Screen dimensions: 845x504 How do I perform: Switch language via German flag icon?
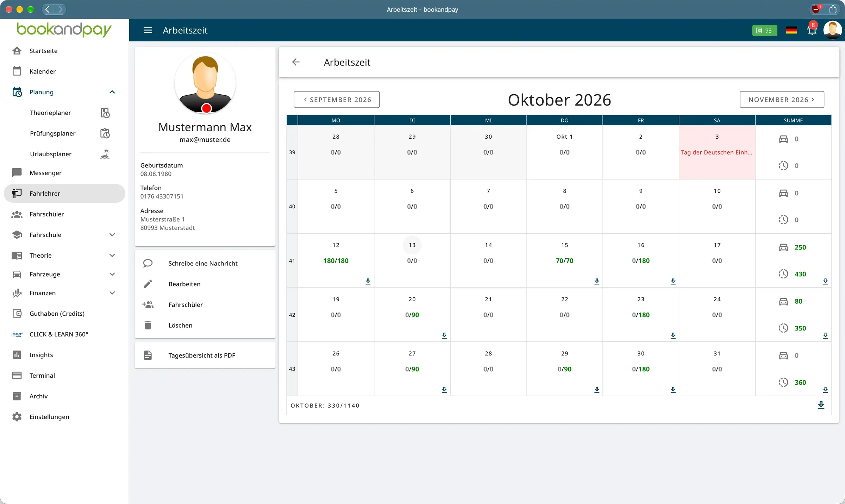[x=791, y=31]
